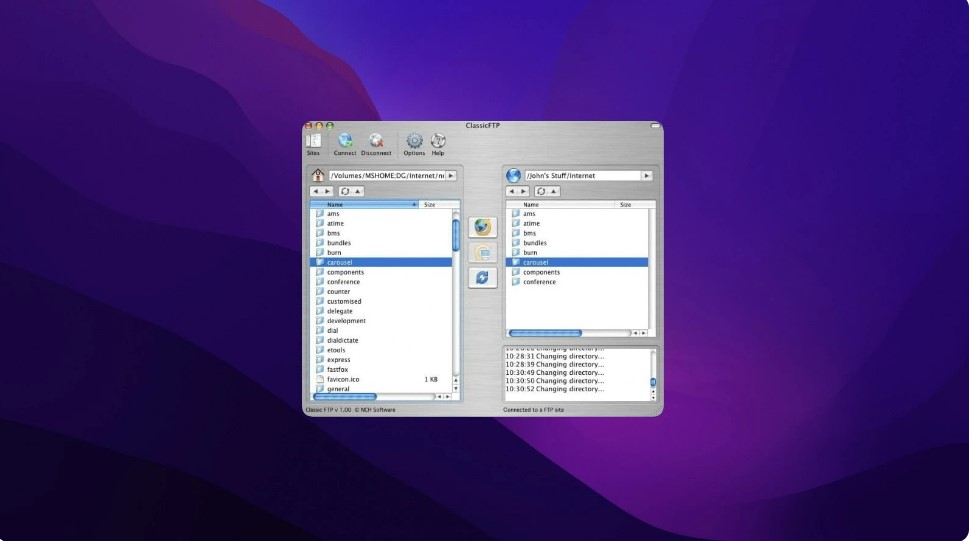This screenshot has height=541, width=969.
Task: Select 'ams' folder in remote pane
Action: (577, 214)
